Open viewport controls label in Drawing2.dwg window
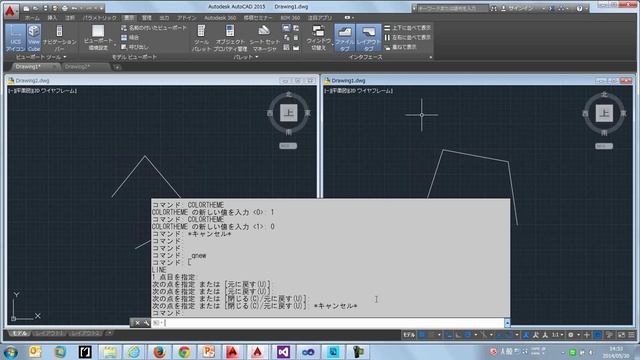 pos(42,91)
